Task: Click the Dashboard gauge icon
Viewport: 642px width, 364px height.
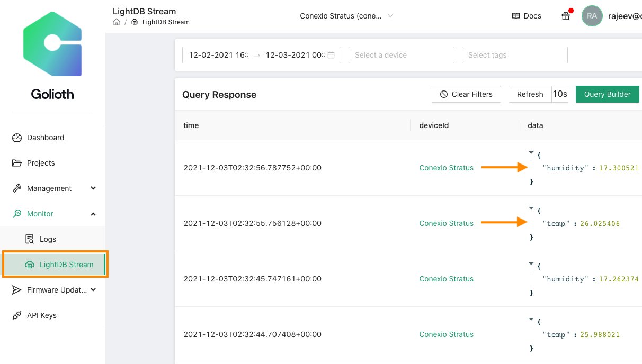Action: coord(17,138)
